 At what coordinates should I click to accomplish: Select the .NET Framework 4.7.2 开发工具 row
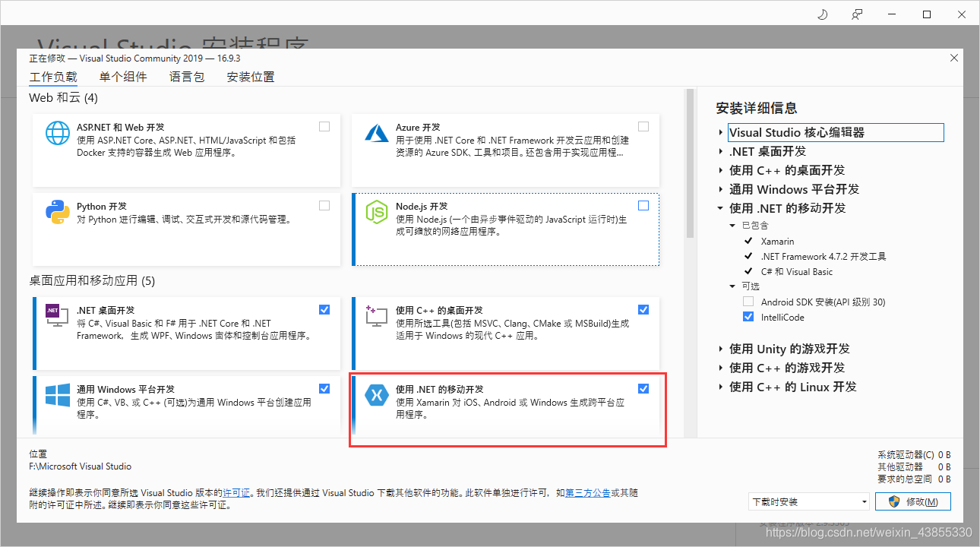tap(824, 256)
